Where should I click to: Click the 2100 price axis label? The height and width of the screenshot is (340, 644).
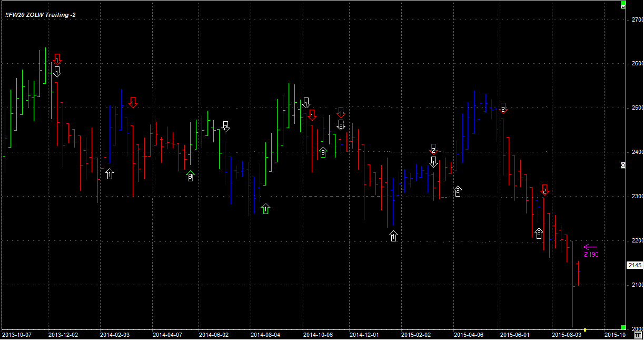pos(637,285)
